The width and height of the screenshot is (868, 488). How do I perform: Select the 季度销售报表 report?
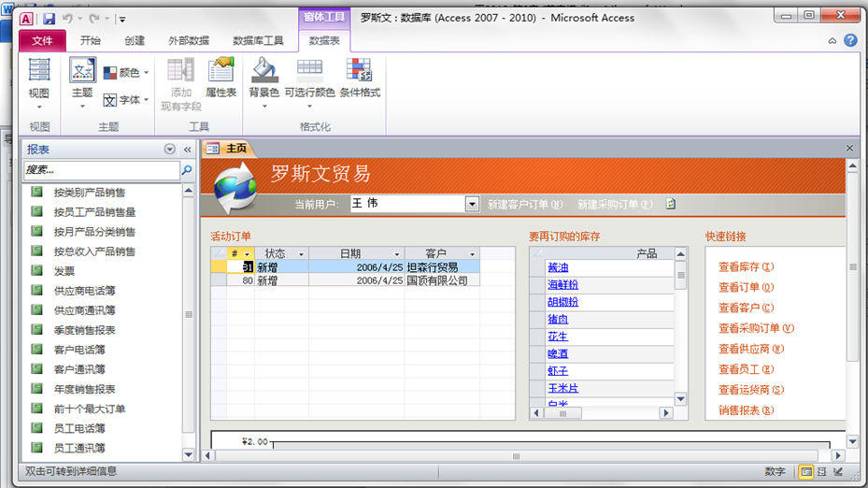coord(84,330)
